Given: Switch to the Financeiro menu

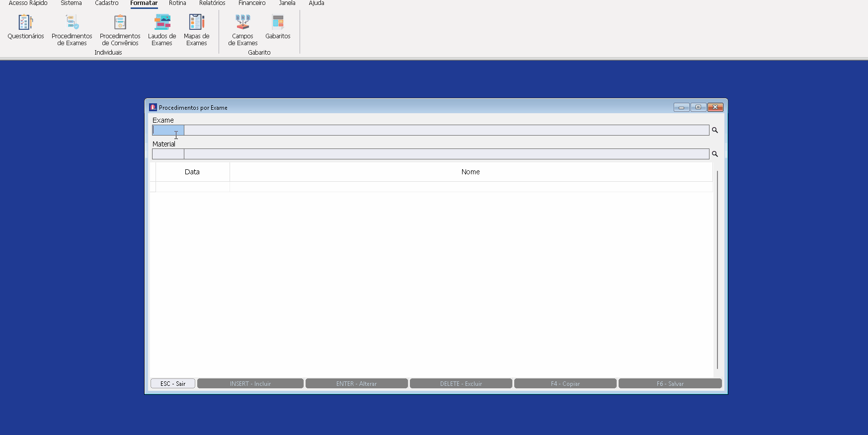Looking at the screenshot, I should pos(252,3).
